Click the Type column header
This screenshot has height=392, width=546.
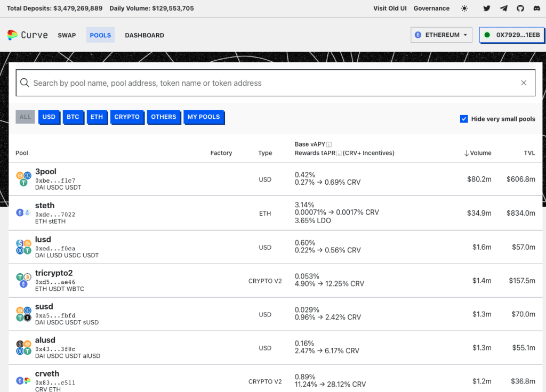[265, 153]
